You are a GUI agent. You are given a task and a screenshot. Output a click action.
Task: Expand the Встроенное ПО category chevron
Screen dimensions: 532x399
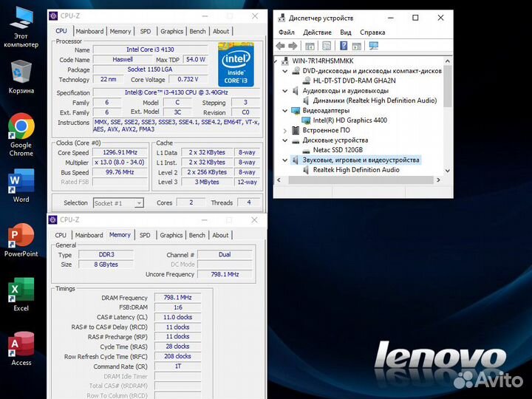point(285,130)
